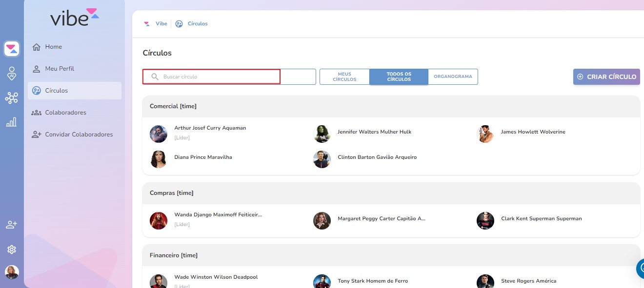This screenshot has width=644, height=288.
Task: Click the vibe logo at top of sidebar
Action: pos(75,17)
